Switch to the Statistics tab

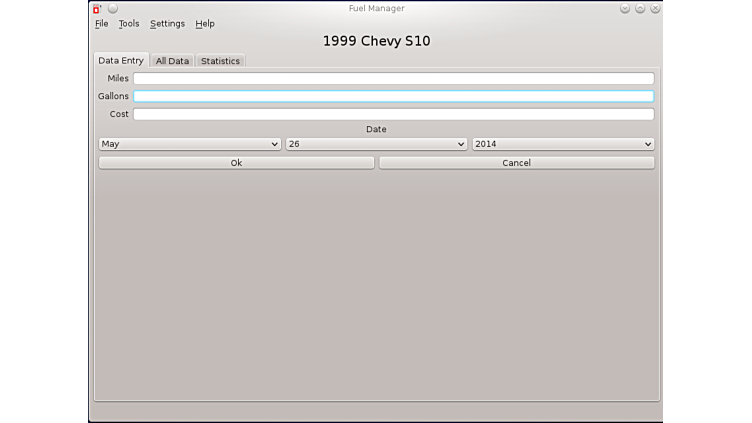pyautogui.click(x=220, y=61)
